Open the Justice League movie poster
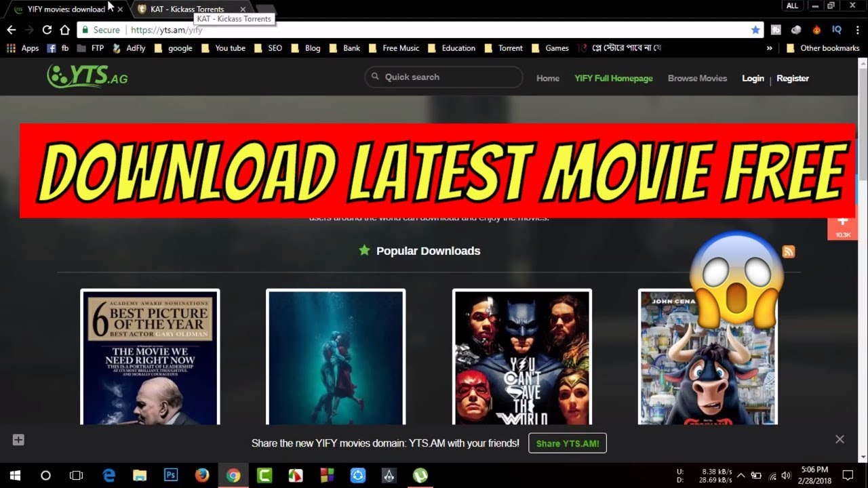This screenshot has width=868, height=488. coord(522,357)
